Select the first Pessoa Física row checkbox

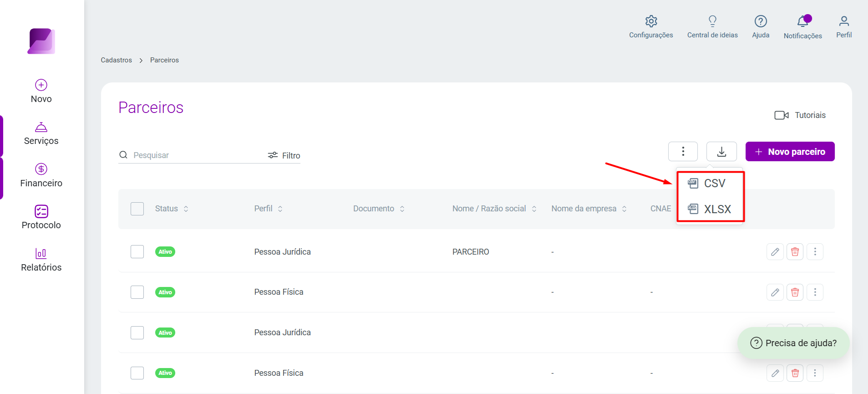(137, 292)
